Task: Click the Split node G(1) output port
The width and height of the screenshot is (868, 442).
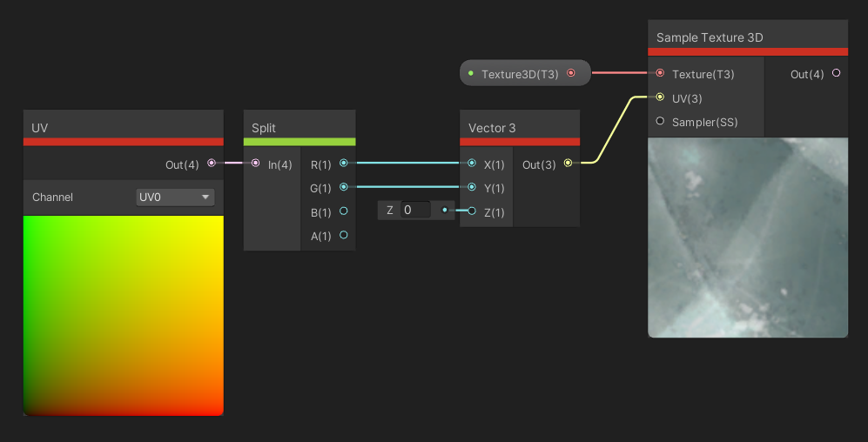Action: [x=344, y=186]
